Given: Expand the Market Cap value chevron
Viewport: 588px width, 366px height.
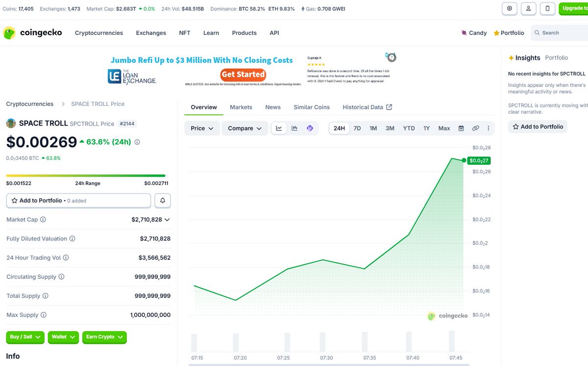Looking at the screenshot, I should [x=167, y=220].
